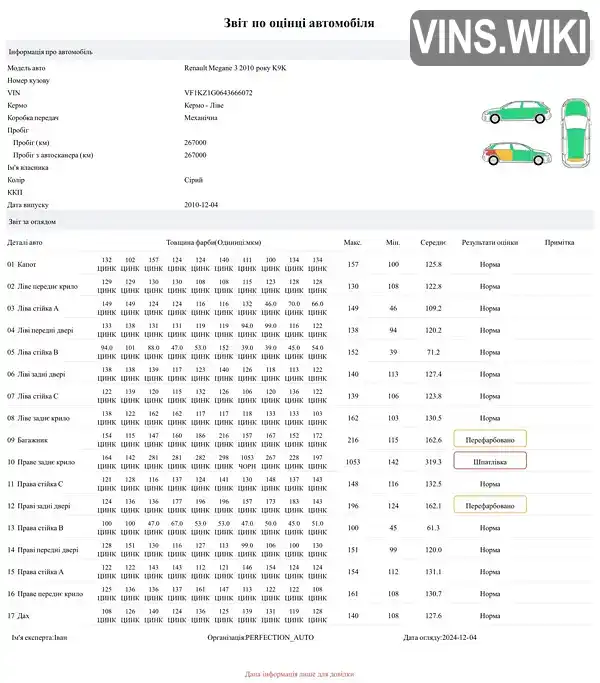The image size is (600, 683).
Task: Click the VIN number VF1KZ1G0643666072
Action: pyautogui.click(x=218, y=93)
